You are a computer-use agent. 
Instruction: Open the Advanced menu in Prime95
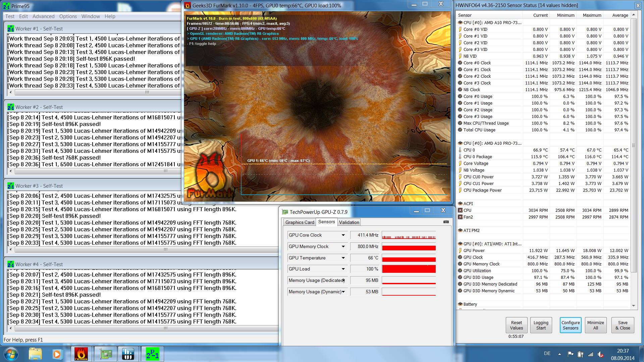point(44,16)
